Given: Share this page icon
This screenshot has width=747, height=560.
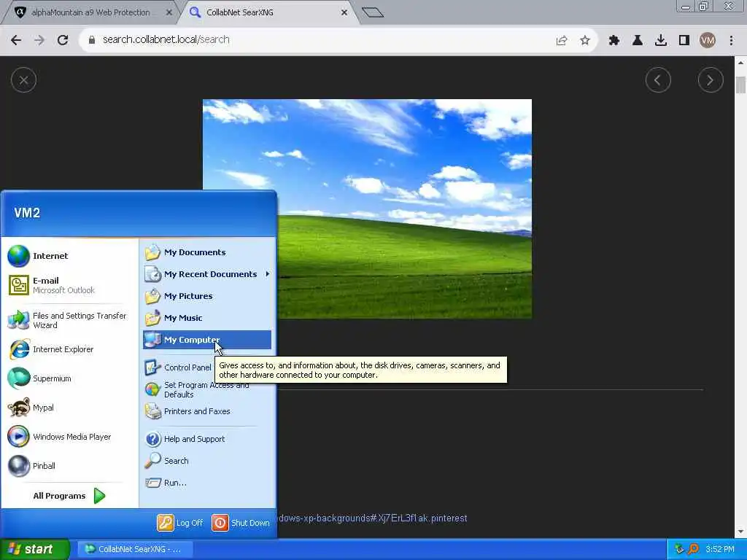Looking at the screenshot, I should click(x=562, y=41).
